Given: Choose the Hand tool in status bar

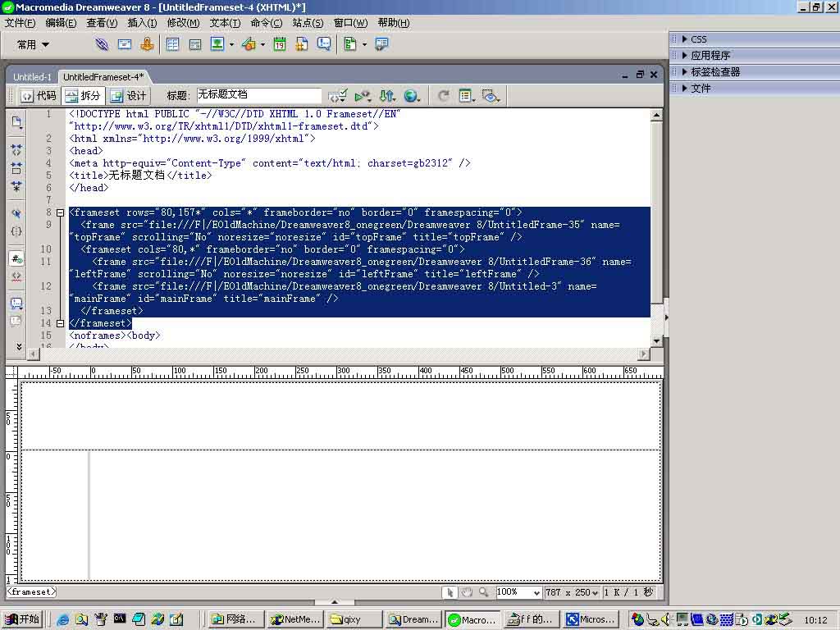Looking at the screenshot, I should click(467, 592).
